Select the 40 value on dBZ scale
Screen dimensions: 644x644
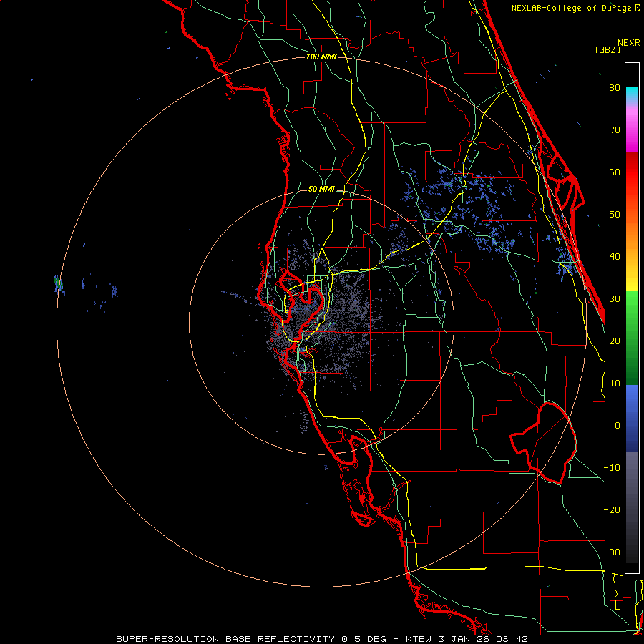pos(615,257)
